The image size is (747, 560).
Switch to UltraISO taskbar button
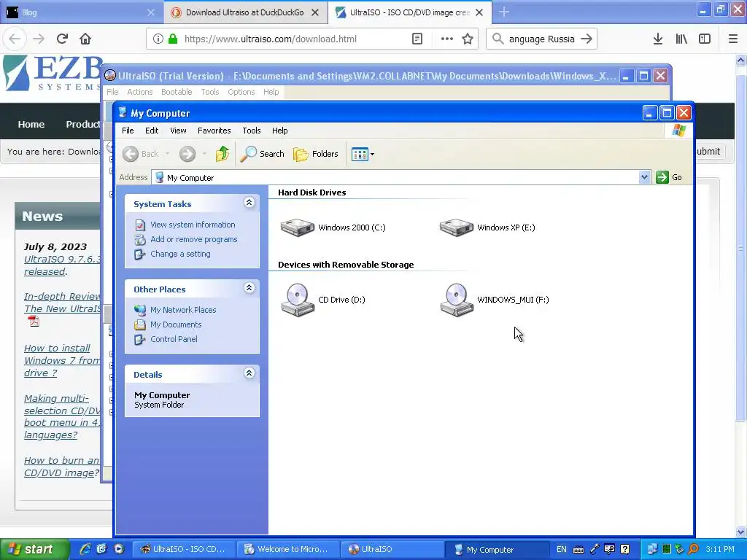tap(392, 550)
